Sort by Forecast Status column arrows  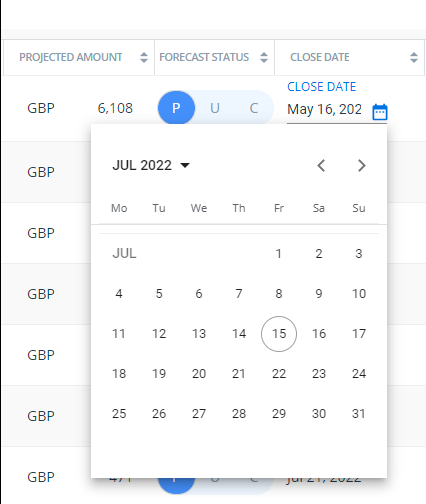tap(264, 57)
